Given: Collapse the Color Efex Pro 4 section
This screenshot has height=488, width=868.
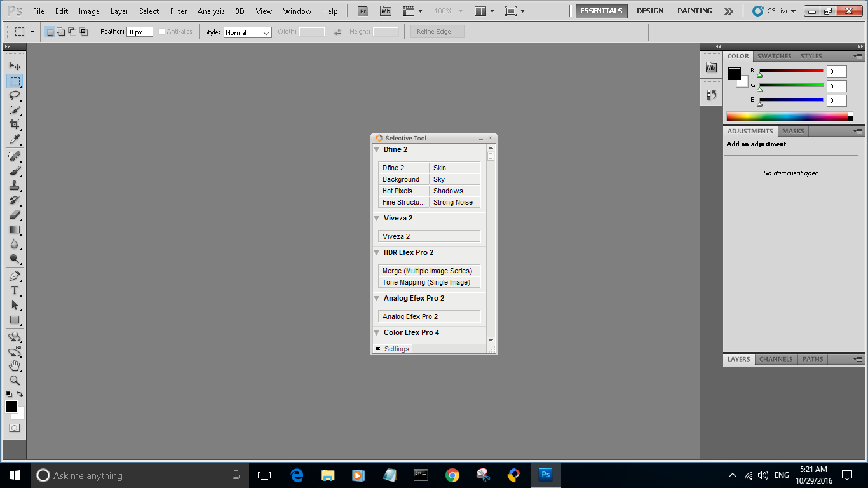Looking at the screenshot, I should pos(377,333).
